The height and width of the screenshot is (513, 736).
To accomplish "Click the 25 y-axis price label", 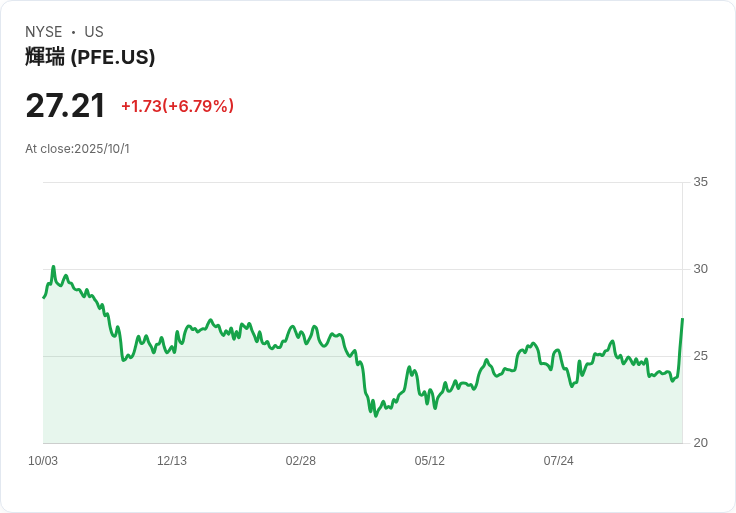I will coord(701,356).
